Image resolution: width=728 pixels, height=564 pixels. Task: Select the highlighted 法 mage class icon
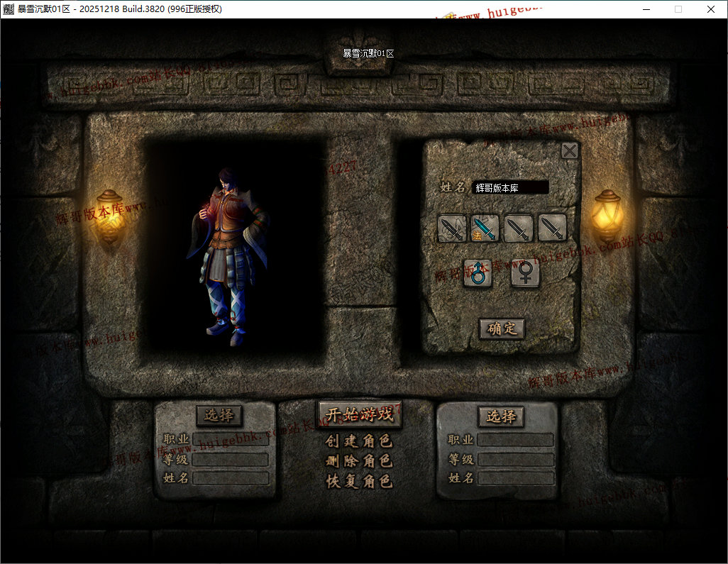(485, 228)
